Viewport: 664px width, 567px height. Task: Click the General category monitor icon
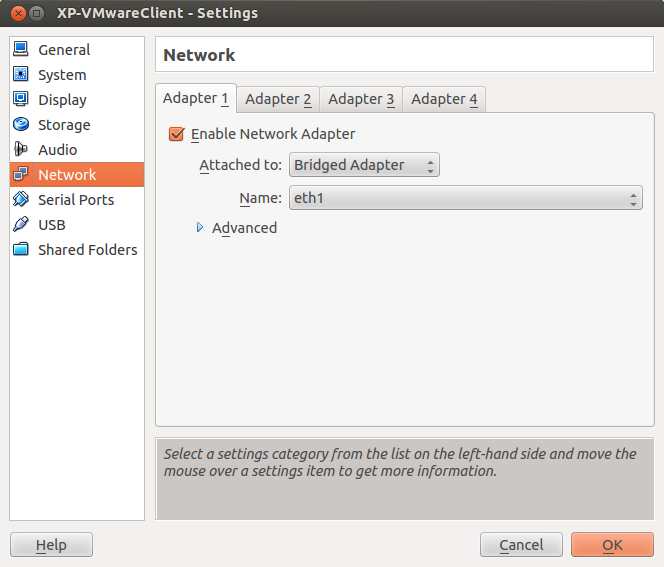[21, 49]
